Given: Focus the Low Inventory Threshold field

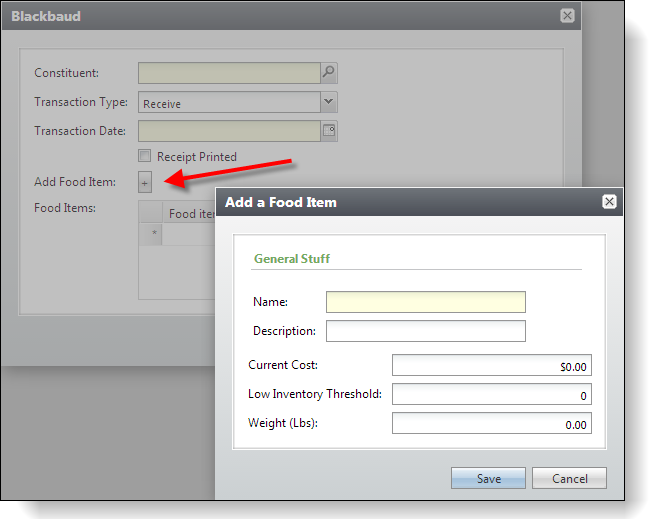Looking at the screenshot, I should click(491, 395).
